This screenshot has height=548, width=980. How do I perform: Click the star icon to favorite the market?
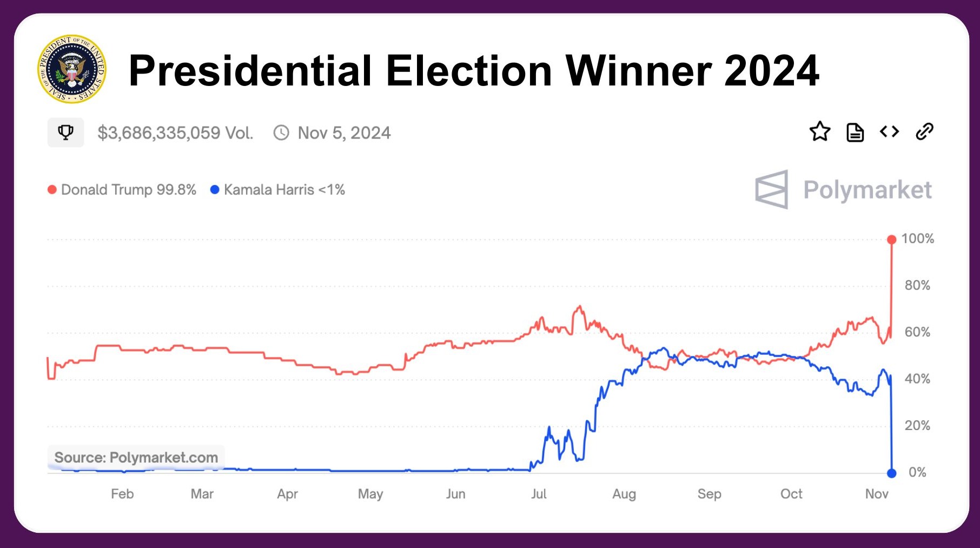(819, 131)
